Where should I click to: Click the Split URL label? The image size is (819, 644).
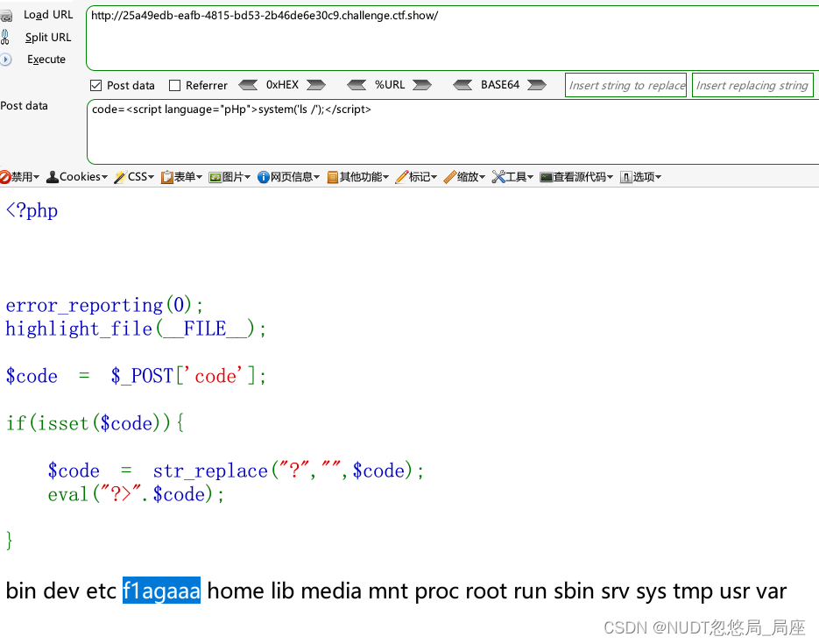(48, 37)
